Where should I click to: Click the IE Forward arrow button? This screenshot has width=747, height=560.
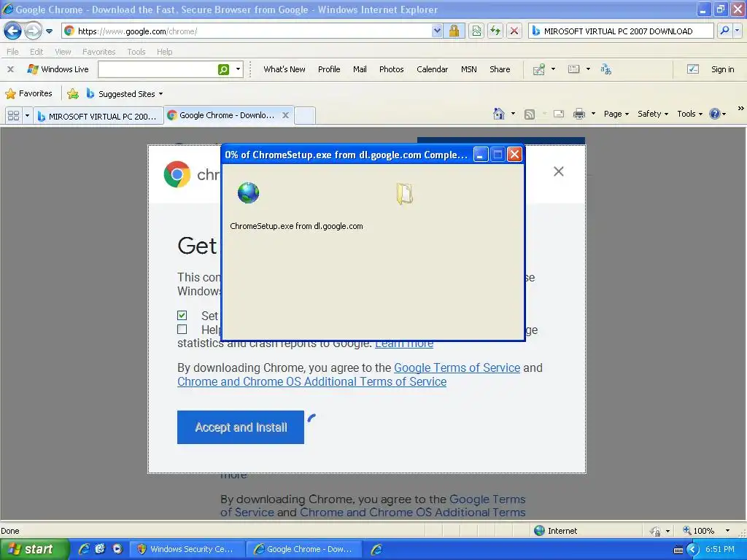point(33,31)
